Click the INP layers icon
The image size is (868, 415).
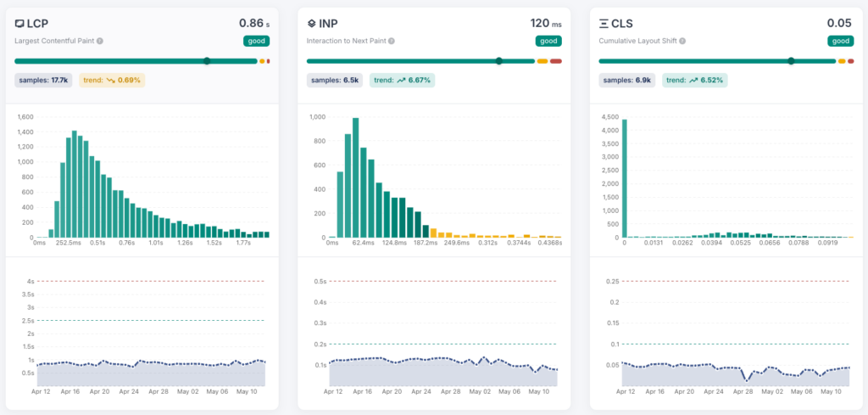pos(312,23)
